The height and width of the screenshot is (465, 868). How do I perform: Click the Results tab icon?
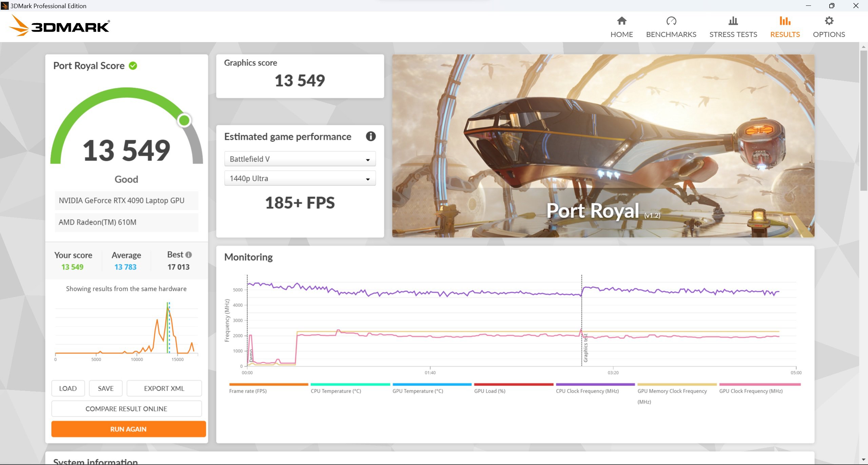coord(784,21)
